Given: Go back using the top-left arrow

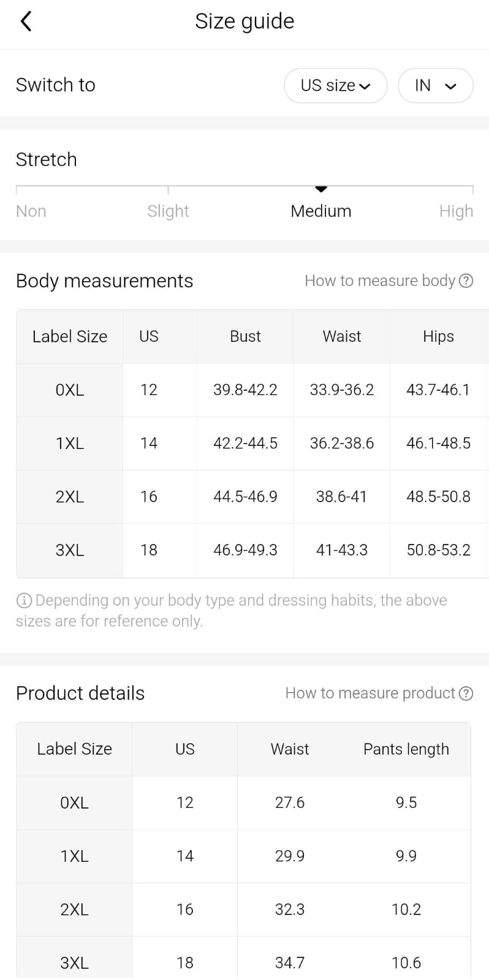Looking at the screenshot, I should tap(26, 21).
